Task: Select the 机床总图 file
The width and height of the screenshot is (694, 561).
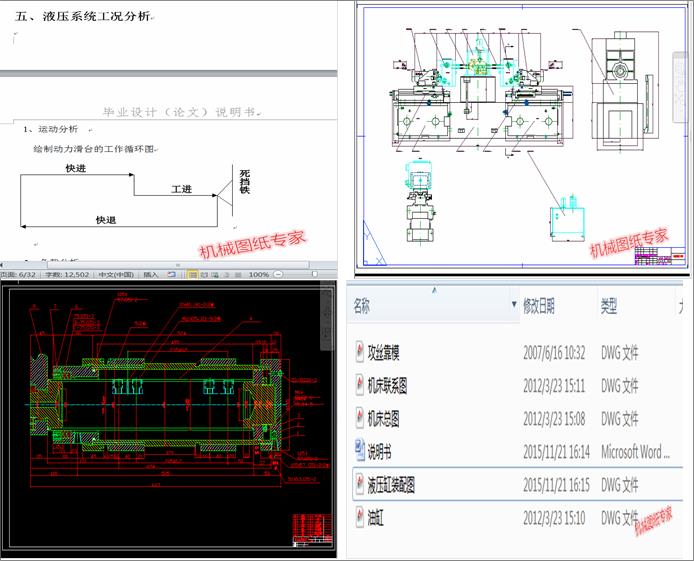Action: [383, 419]
